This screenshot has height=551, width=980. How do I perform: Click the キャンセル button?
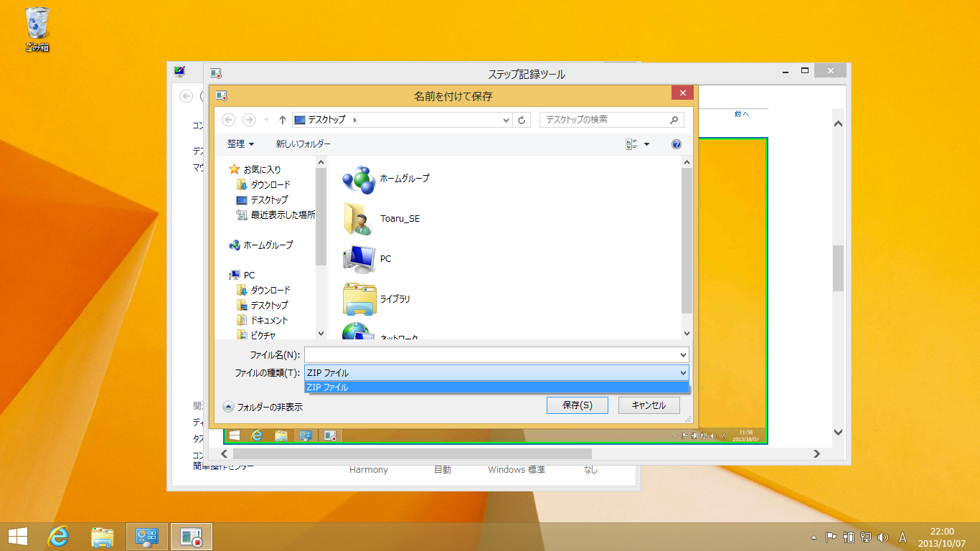pos(649,405)
